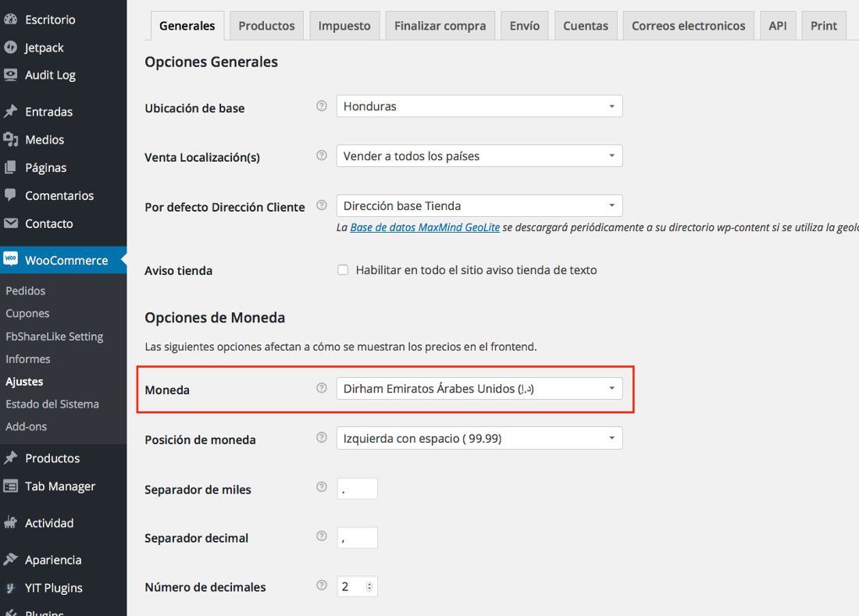Switch to the Generales tab
Screen dimensions: 859x616
[x=187, y=26]
